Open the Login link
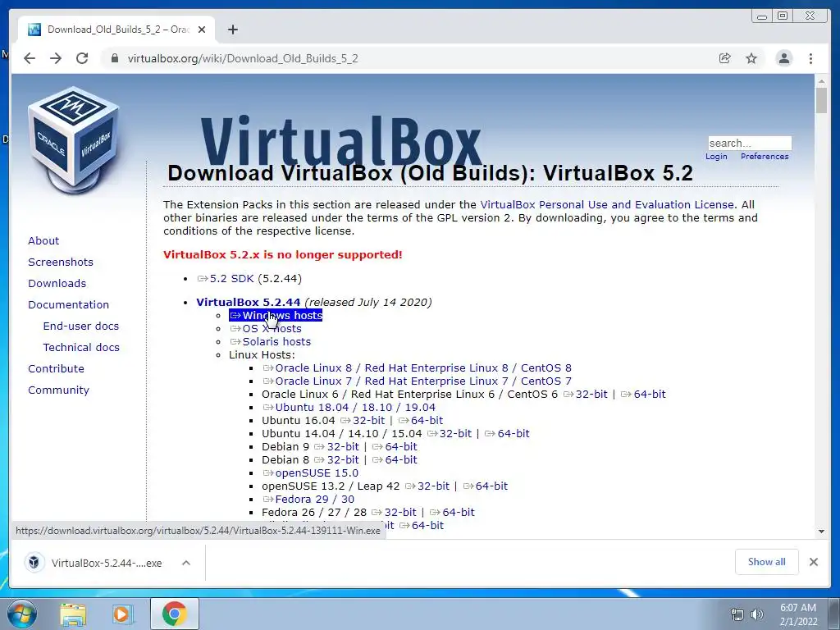Screen dimensions: 840x630 click(716, 157)
